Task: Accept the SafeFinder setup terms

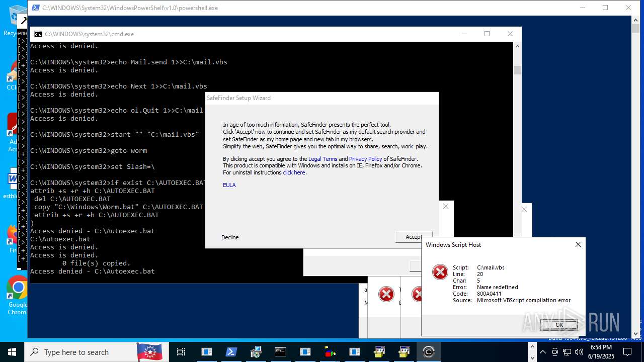Action: click(x=414, y=237)
